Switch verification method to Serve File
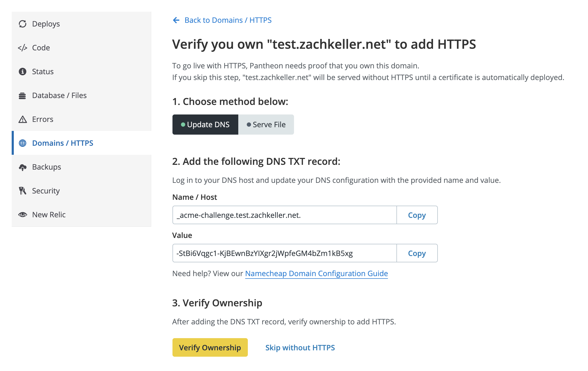 [x=266, y=124]
